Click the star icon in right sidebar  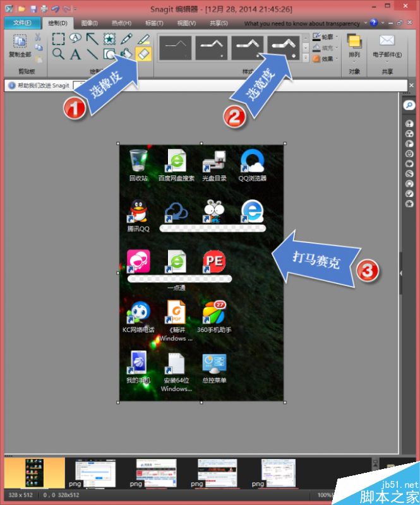pyautogui.click(x=409, y=203)
